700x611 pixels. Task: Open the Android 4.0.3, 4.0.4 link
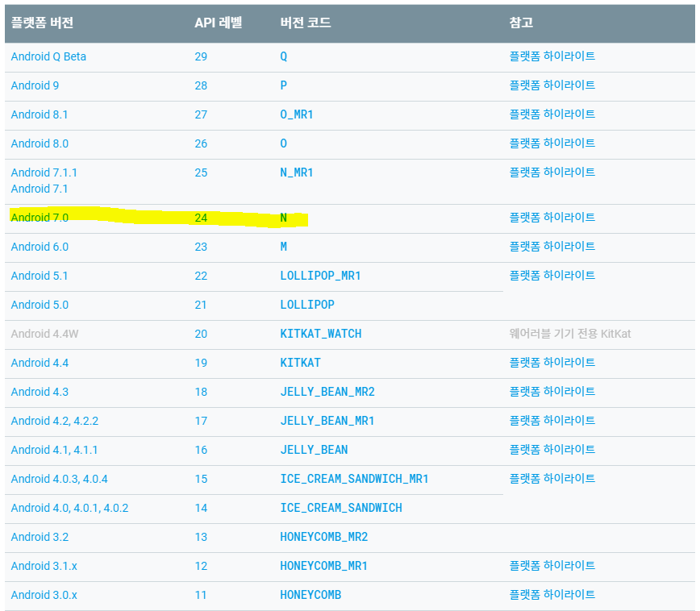click(60, 479)
